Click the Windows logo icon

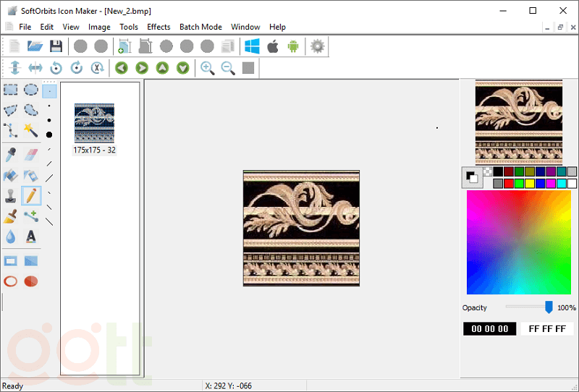pyautogui.click(x=252, y=46)
